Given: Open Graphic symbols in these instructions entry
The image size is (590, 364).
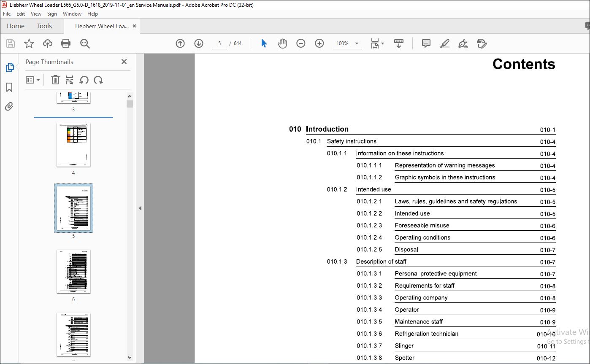Looking at the screenshot, I should 445,177.
